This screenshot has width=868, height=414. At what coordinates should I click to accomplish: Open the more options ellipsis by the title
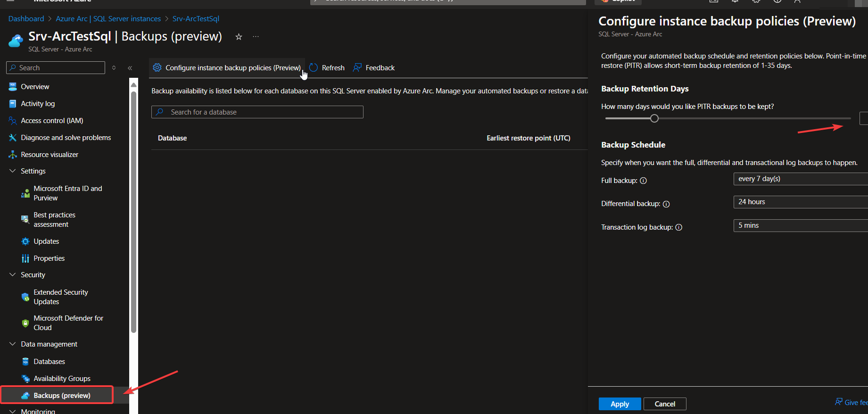(256, 37)
